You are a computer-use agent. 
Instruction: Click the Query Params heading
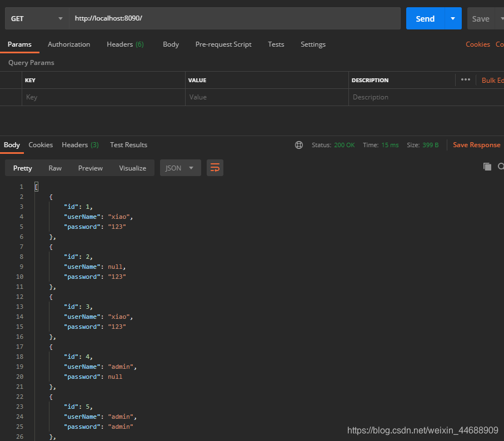pos(31,63)
